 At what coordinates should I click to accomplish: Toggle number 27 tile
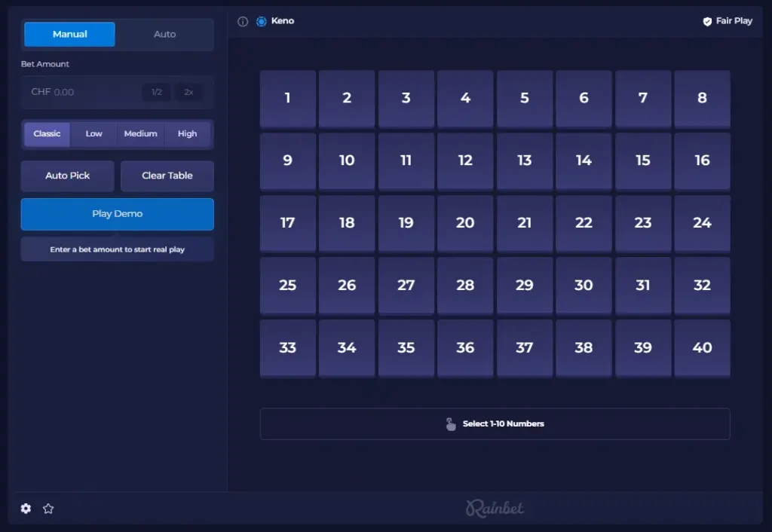(406, 286)
